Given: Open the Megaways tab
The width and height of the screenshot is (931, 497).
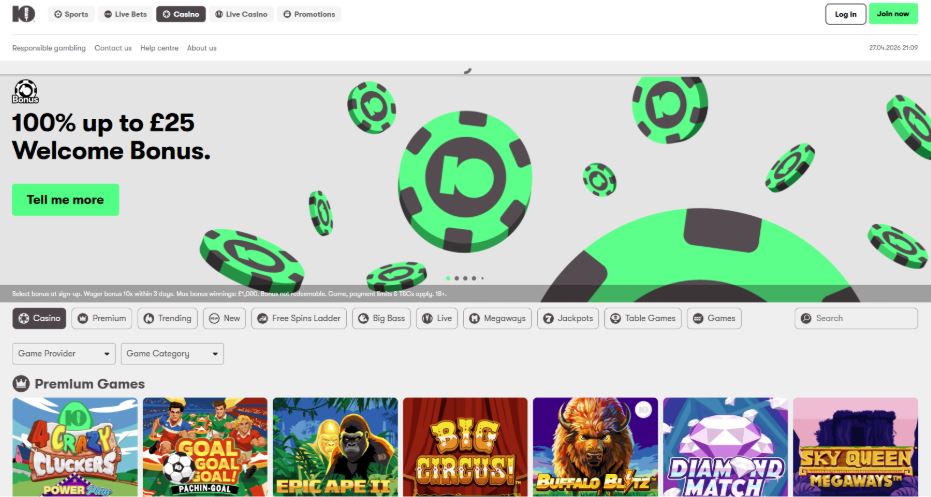Looking at the screenshot, I should 498,318.
